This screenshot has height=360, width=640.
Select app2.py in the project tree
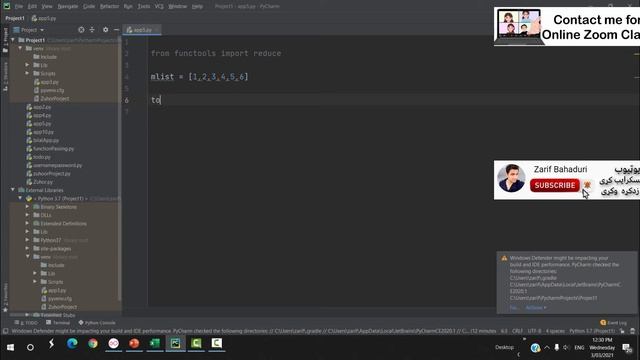tap(39, 107)
